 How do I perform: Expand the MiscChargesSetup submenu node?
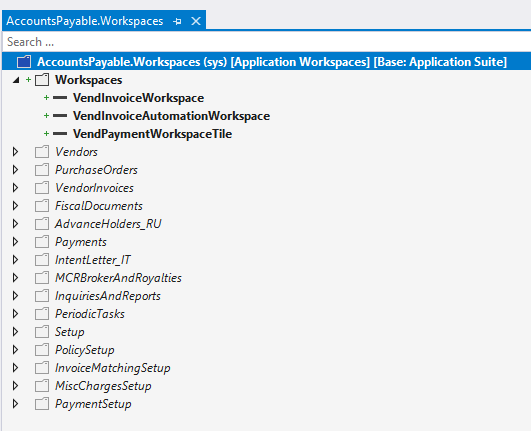15,386
